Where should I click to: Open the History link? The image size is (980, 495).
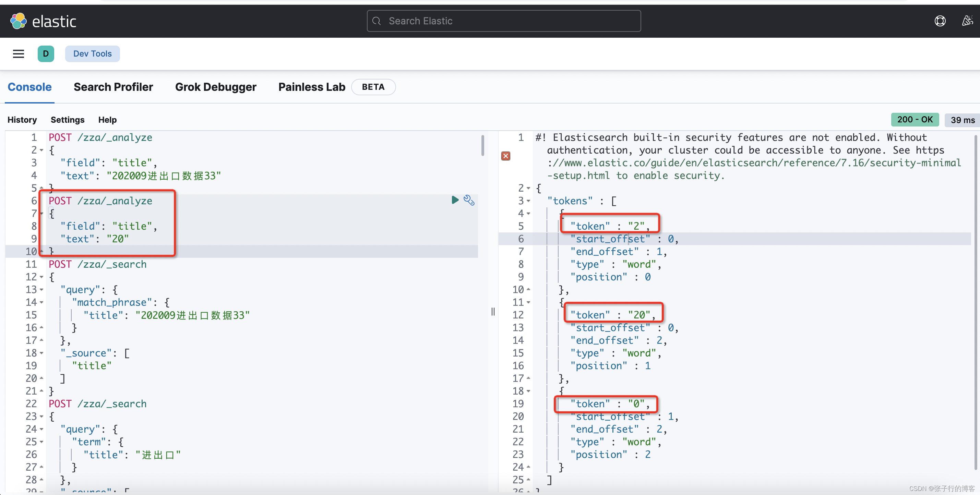pyautogui.click(x=22, y=120)
